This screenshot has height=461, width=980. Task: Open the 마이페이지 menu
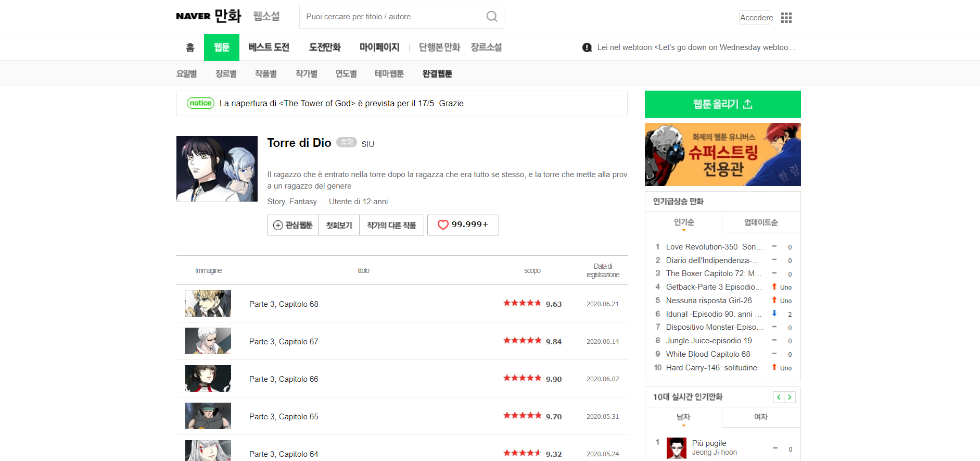tap(379, 47)
